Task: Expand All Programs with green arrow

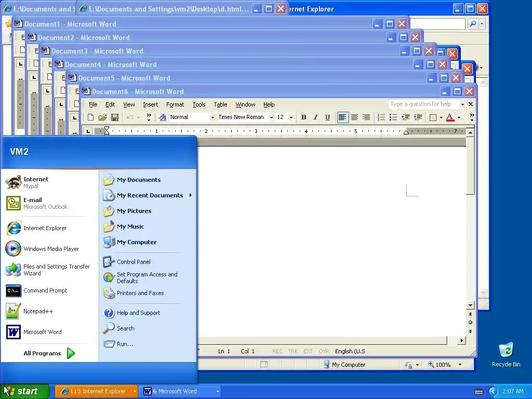Action: tap(49, 353)
